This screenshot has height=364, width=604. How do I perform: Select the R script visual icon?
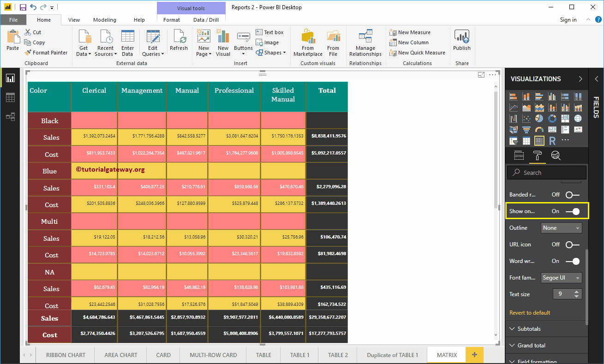click(x=552, y=140)
